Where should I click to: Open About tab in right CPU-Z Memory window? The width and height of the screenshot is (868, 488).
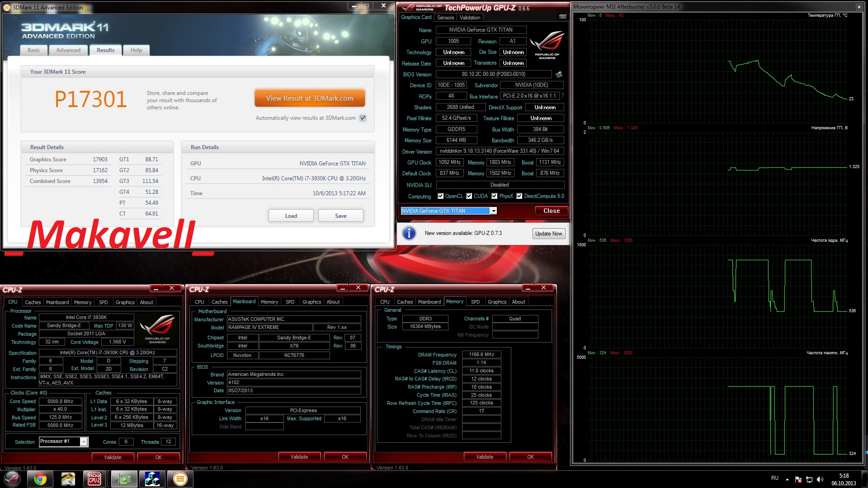coord(519,302)
